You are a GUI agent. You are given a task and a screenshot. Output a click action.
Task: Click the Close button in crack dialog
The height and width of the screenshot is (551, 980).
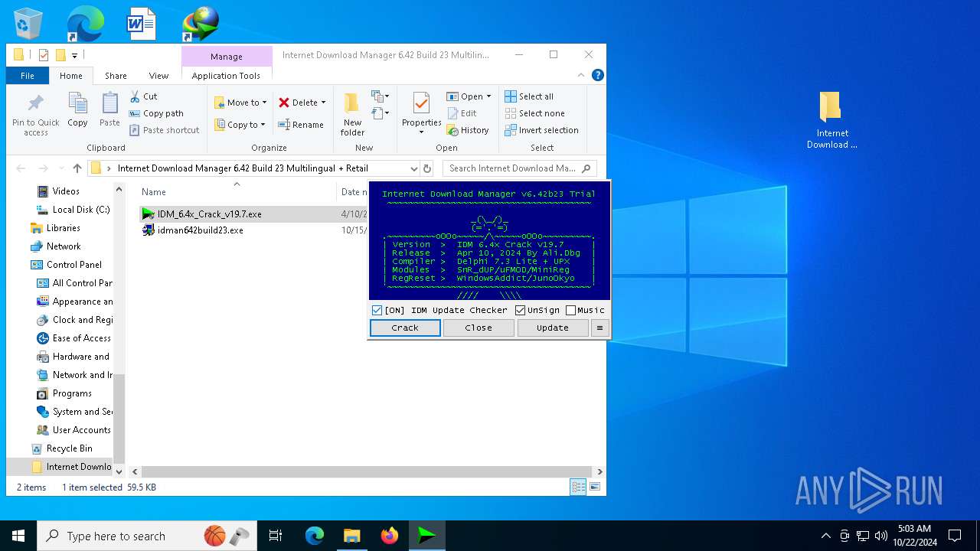pos(479,328)
